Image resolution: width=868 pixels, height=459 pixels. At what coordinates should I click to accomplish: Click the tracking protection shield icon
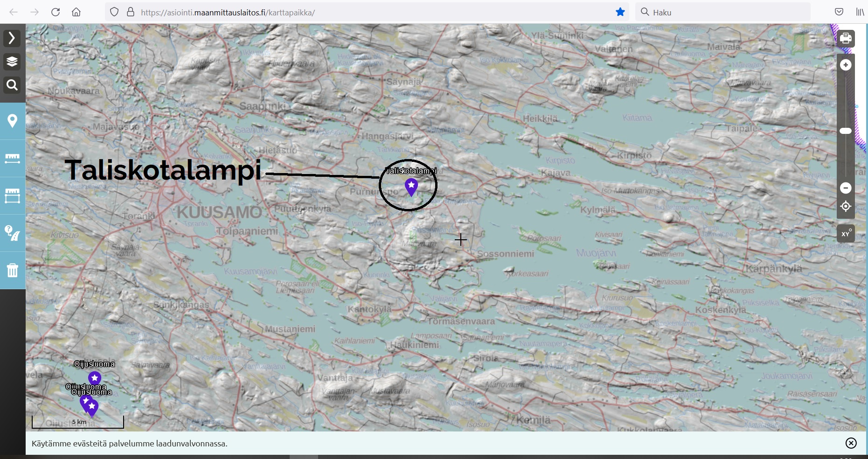tap(114, 12)
